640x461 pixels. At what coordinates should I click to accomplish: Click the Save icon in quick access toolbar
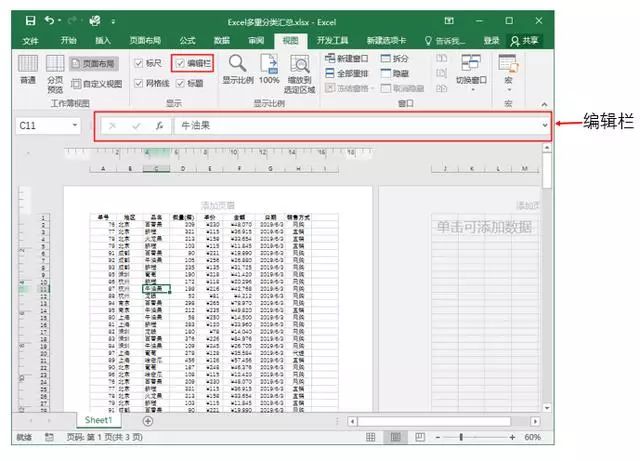pos(30,21)
